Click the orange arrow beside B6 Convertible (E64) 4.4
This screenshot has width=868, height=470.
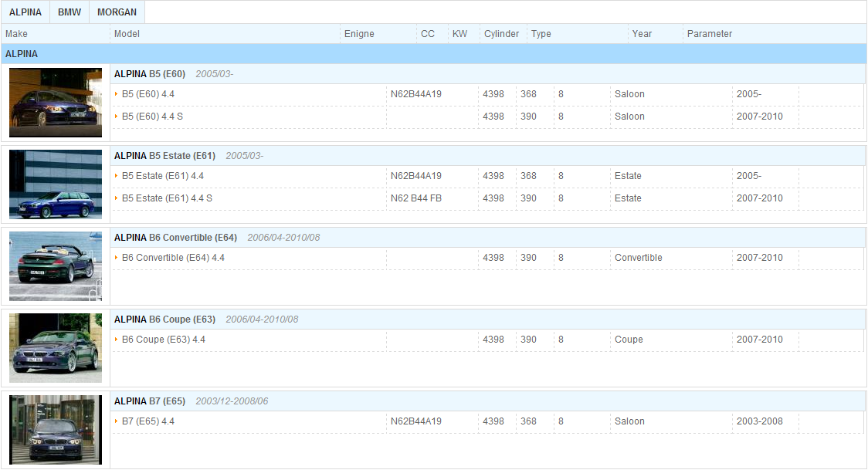(117, 258)
